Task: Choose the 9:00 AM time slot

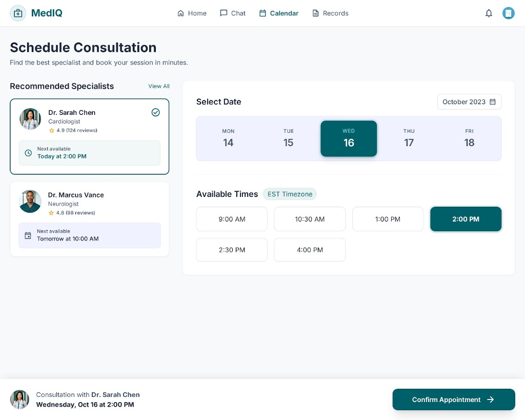Action: click(232, 219)
